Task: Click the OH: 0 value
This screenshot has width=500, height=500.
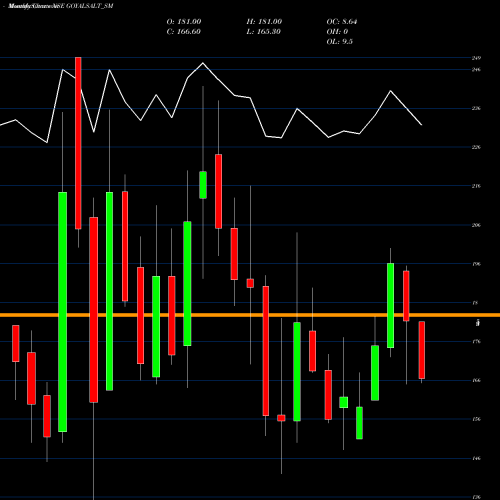Action: point(337,32)
